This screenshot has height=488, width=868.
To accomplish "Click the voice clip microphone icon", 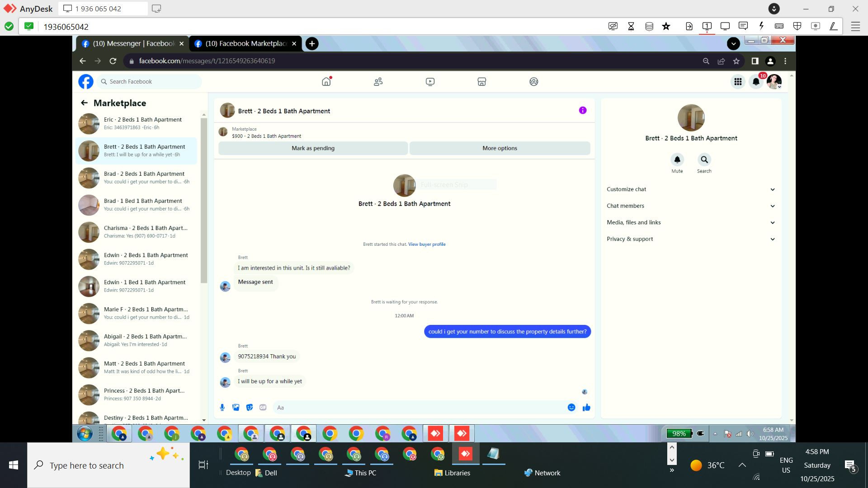I will tap(222, 408).
